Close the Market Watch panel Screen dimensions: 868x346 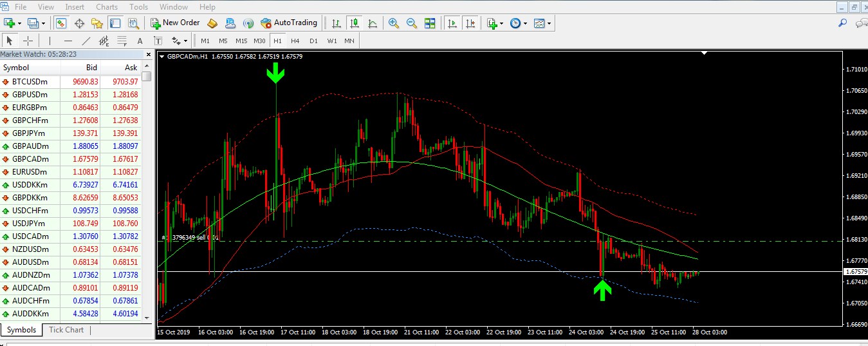click(x=149, y=55)
